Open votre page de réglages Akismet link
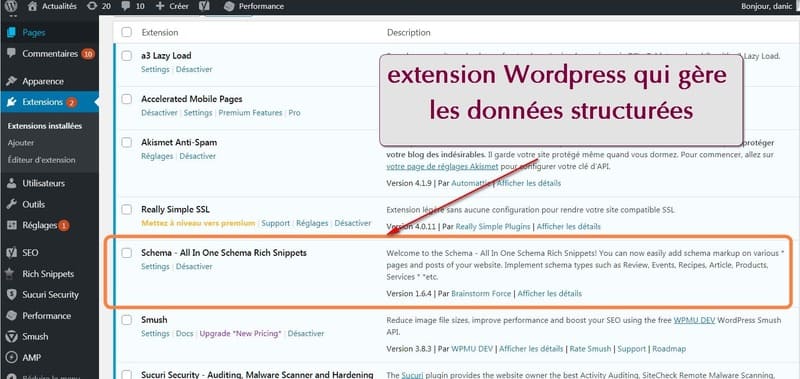The image size is (800, 379). (x=442, y=167)
